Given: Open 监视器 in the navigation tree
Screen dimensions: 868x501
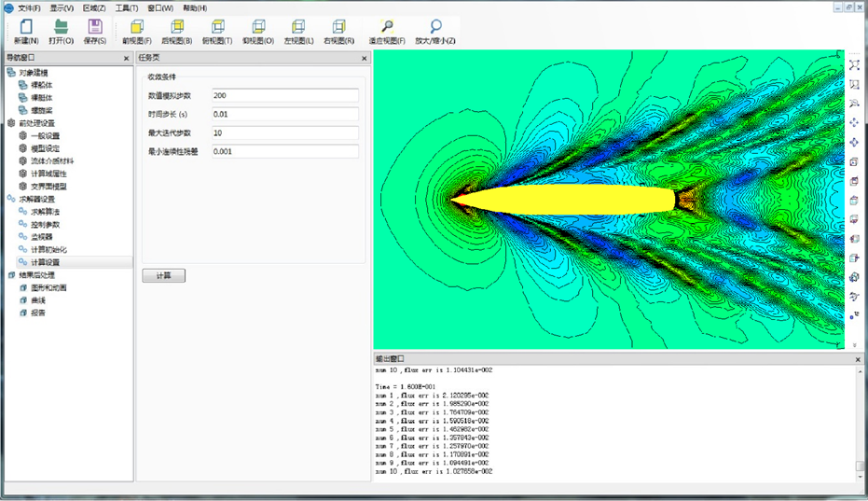Looking at the screenshot, I should pos(42,237).
